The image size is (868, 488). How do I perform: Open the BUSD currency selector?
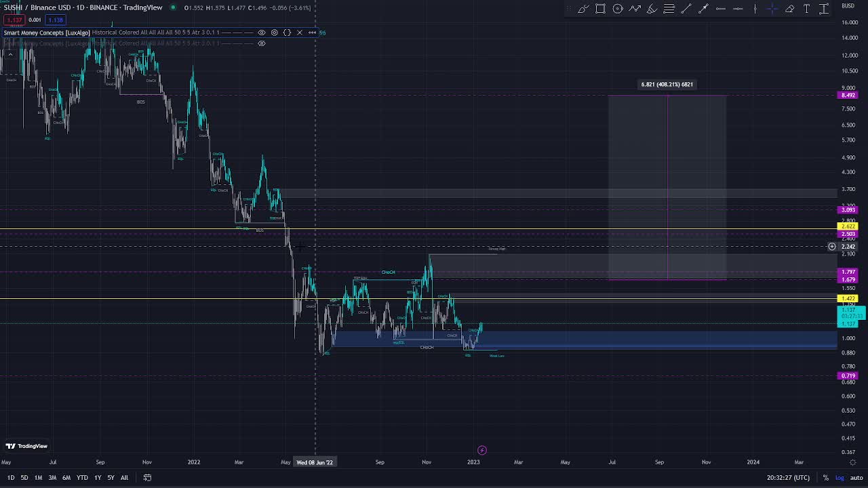[x=848, y=6]
